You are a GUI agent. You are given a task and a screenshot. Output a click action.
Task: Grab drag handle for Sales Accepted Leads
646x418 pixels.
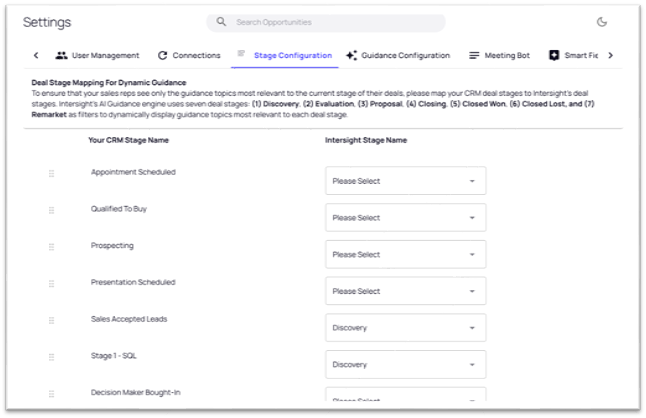pyautogui.click(x=51, y=320)
